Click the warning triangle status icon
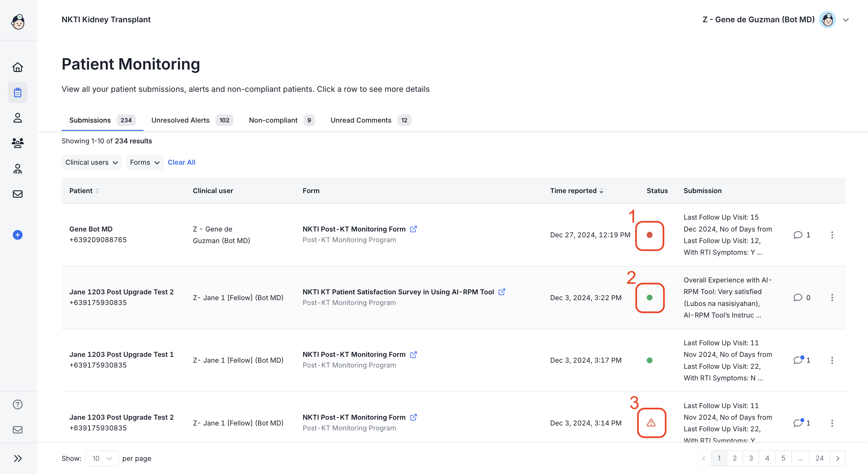 pyautogui.click(x=651, y=423)
